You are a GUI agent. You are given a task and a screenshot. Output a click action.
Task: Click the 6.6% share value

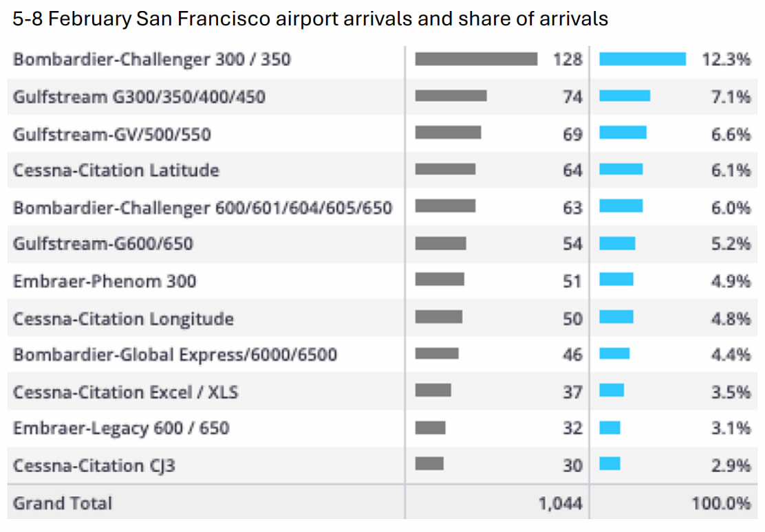coord(731,133)
